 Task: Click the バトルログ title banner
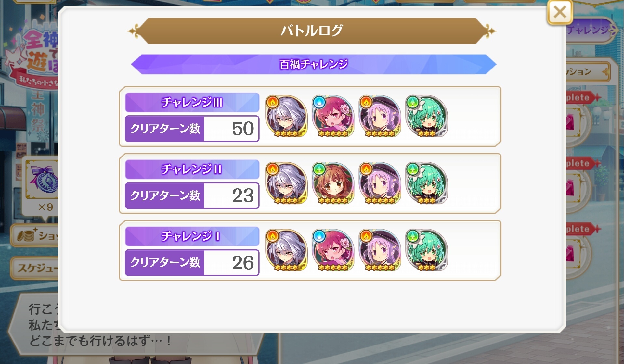pyautogui.click(x=312, y=31)
